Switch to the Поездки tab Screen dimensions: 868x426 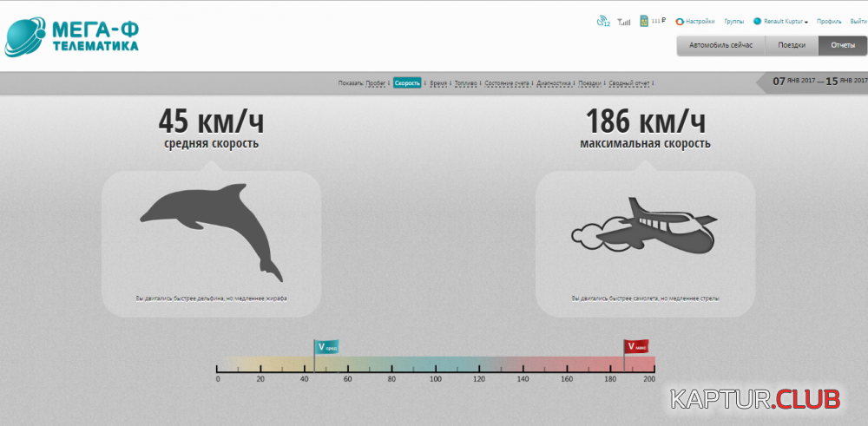click(791, 45)
